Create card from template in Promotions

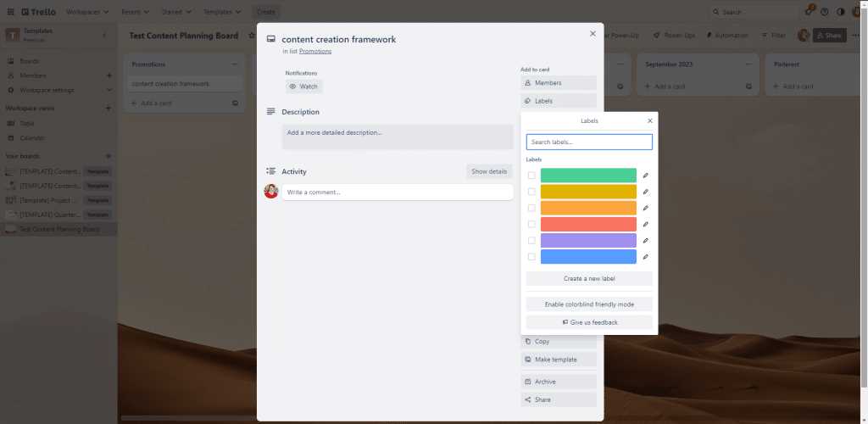(x=236, y=103)
